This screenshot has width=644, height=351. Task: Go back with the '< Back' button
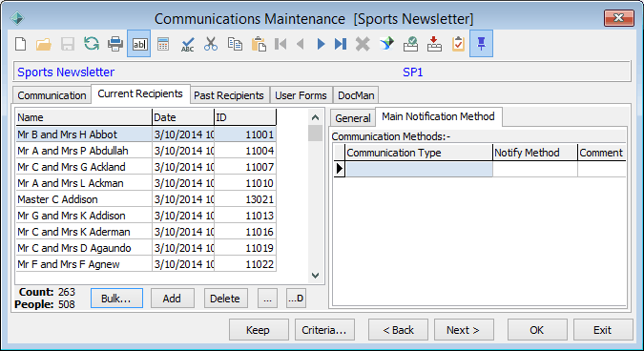click(398, 330)
